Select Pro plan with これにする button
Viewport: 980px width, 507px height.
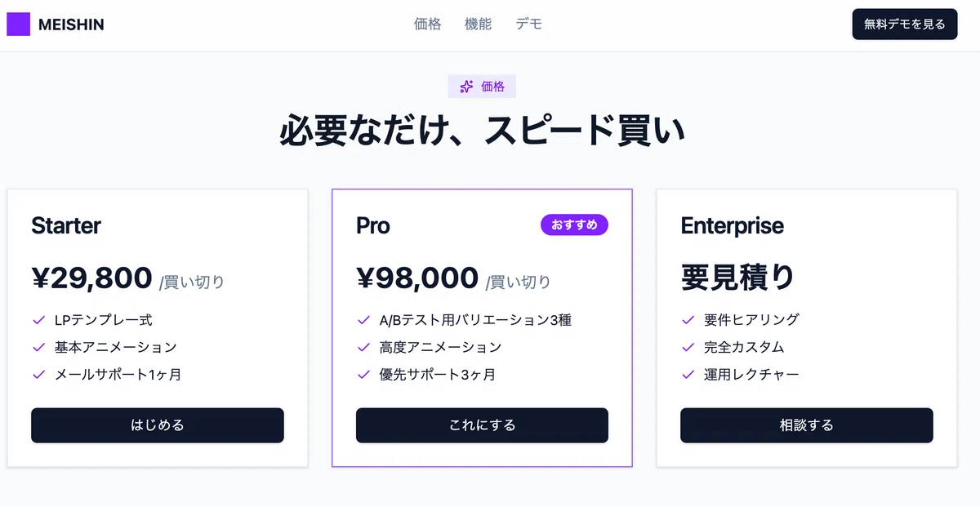[482, 425]
